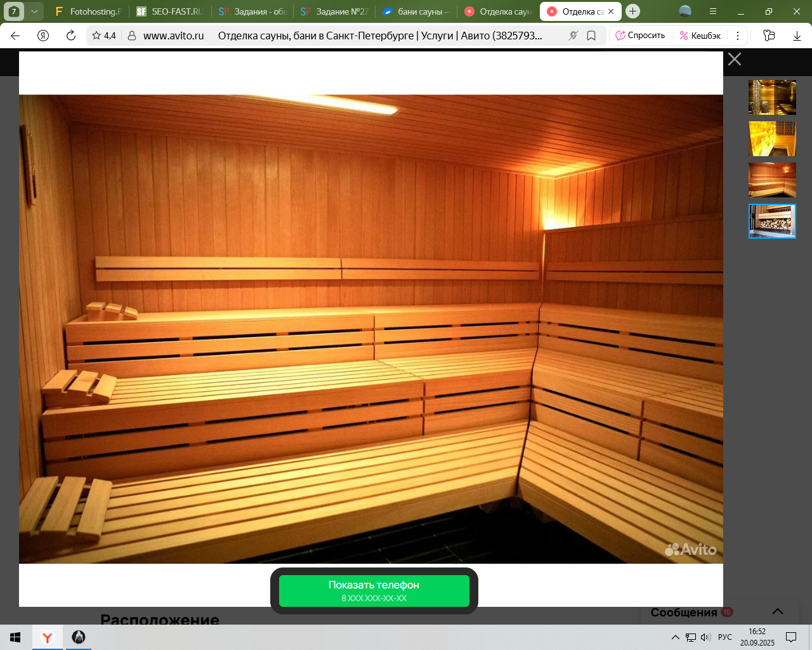This screenshot has width=812, height=650.
Task: Select the firewood storage thumbnail
Action: pyautogui.click(x=772, y=221)
